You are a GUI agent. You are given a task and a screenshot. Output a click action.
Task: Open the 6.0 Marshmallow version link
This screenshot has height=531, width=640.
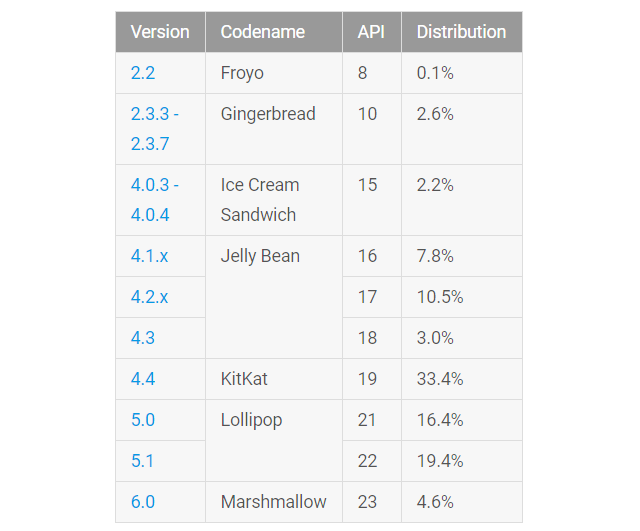[x=143, y=502]
